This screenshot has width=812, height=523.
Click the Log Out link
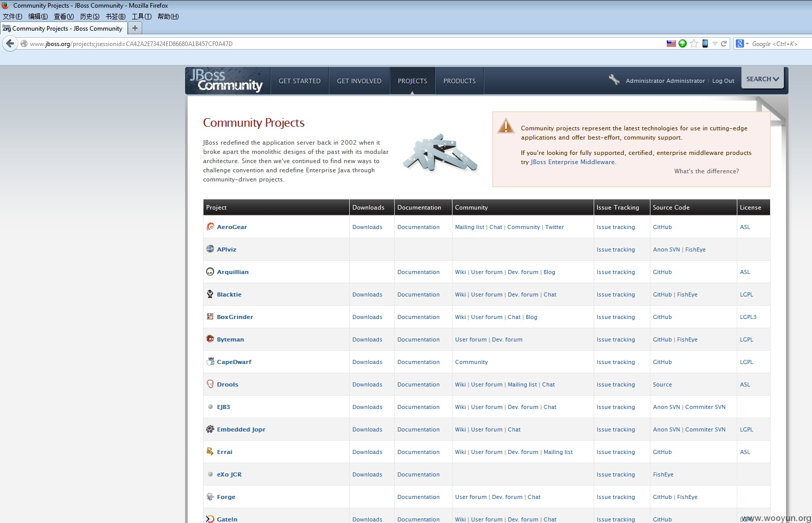[x=723, y=81]
